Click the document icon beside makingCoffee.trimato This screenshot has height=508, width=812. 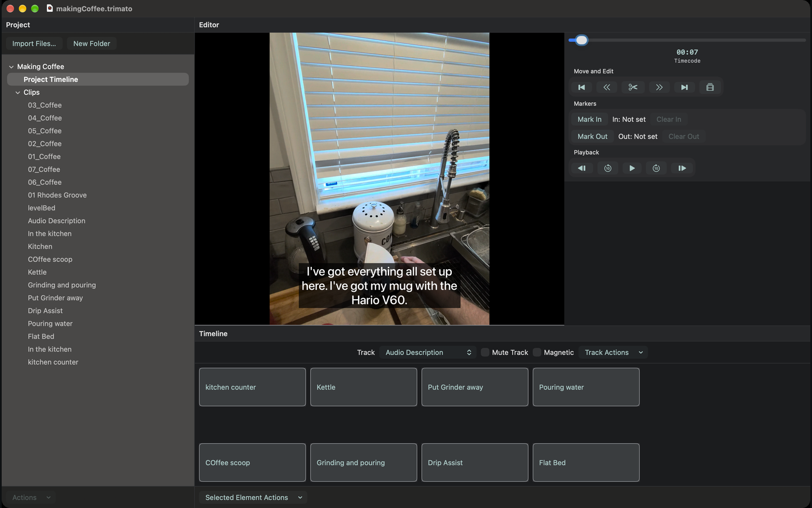(50, 8)
